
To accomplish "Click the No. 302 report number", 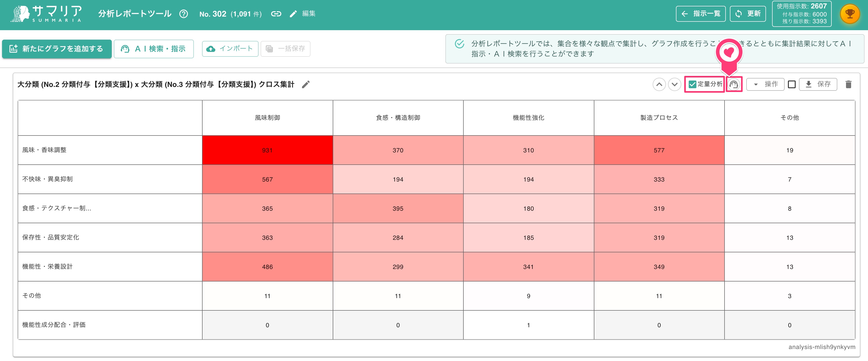I will pyautogui.click(x=213, y=14).
